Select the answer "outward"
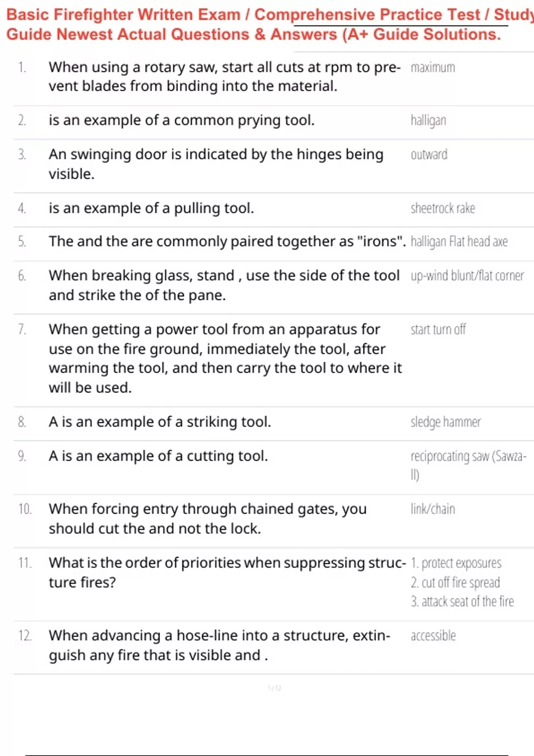534x756 pixels. click(x=429, y=155)
